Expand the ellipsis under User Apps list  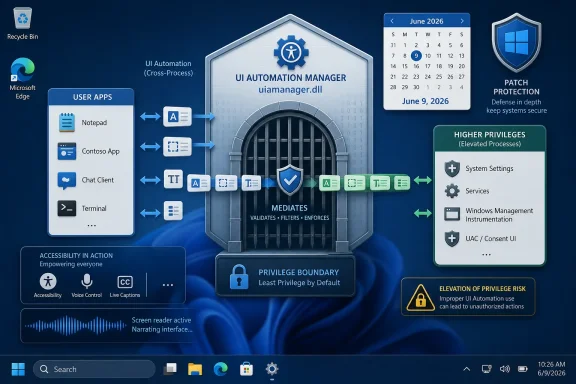click(x=92, y=226)
